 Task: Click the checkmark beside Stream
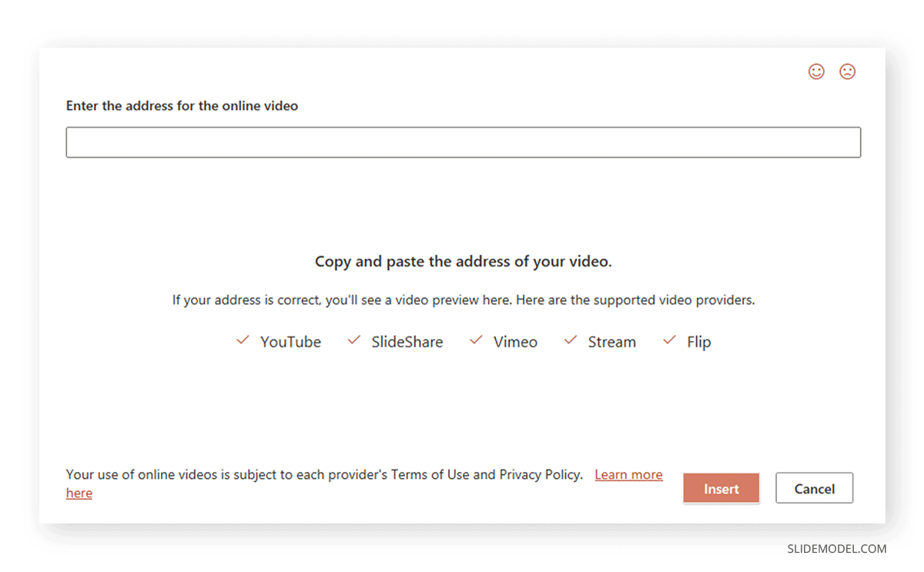pos(571,340)
